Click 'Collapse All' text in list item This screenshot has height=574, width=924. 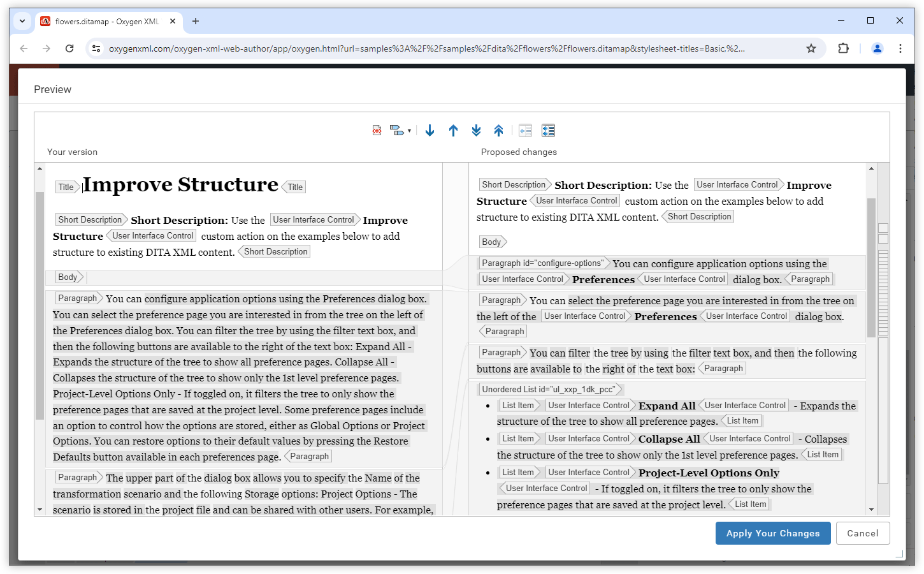click(x=669, y=439)
